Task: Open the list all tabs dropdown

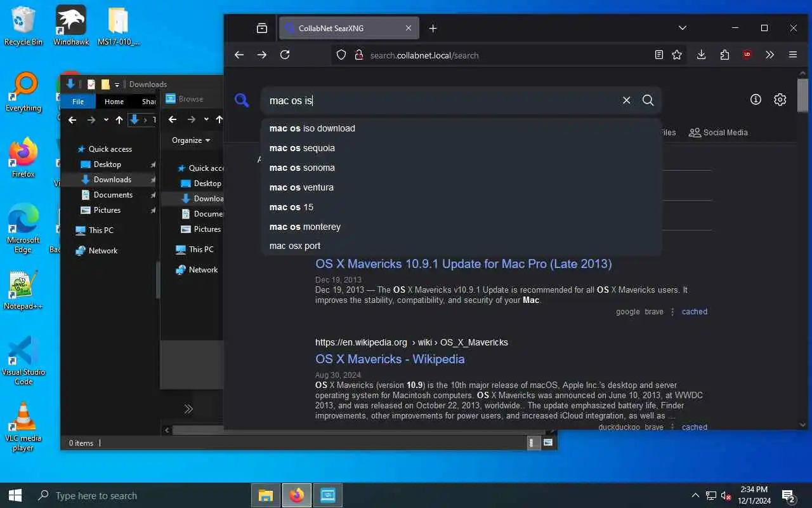Action: (x=683, y=28)
